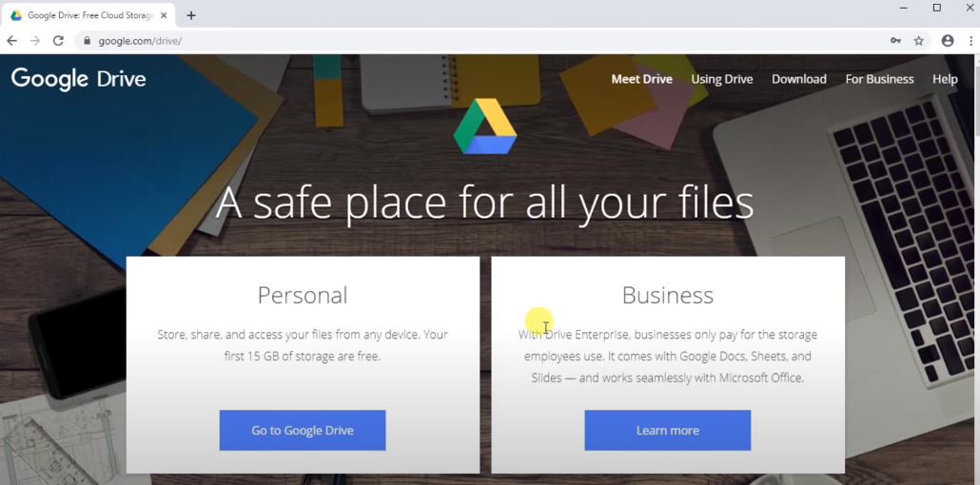Open Chrome three-dot menu

[971, 41]
